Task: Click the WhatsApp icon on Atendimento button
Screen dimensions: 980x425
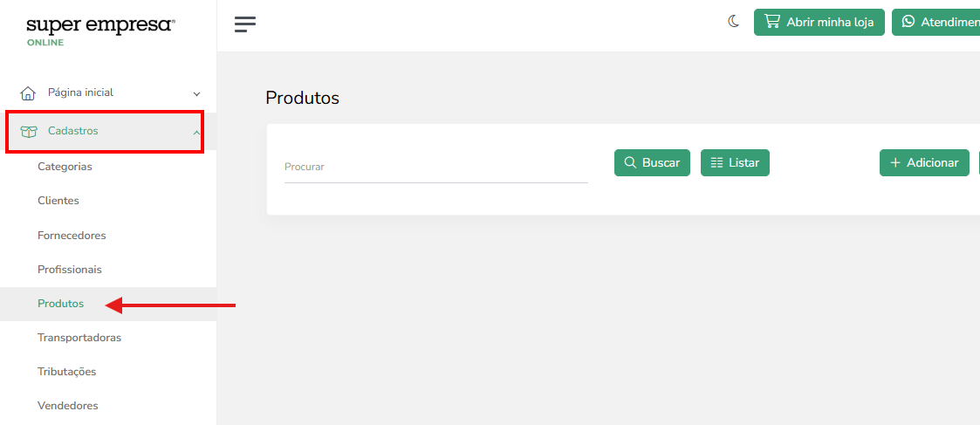Action: coord(908,22)
